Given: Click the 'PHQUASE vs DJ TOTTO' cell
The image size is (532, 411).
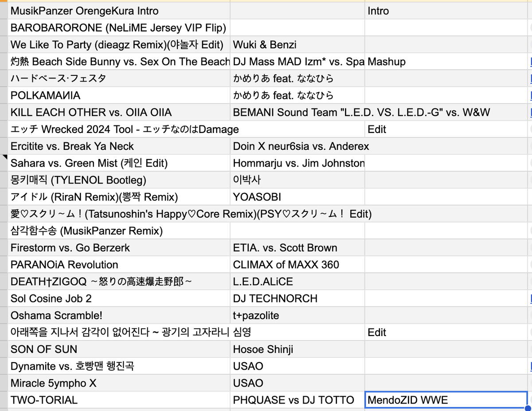Looking at the screenshot, I should (297, 400).
